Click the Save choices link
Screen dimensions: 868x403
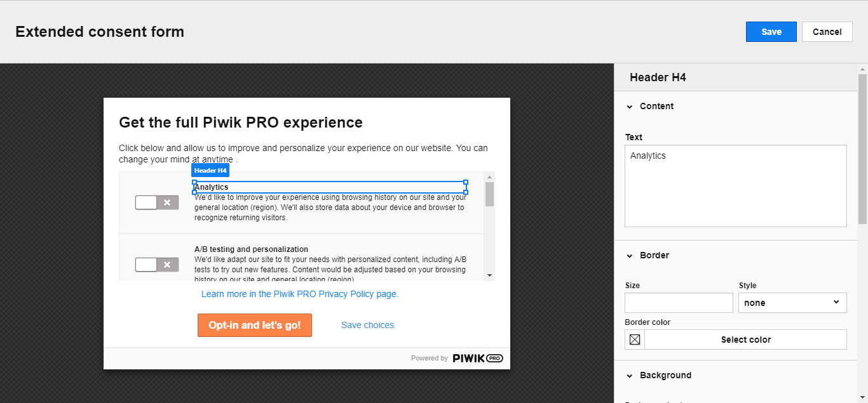367,325
